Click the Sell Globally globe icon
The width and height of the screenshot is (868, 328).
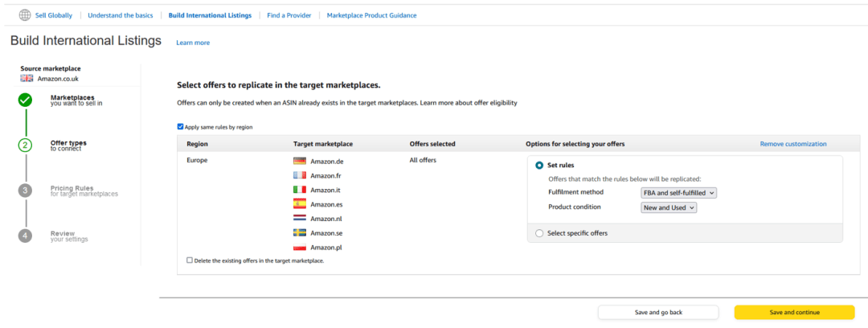click(x=24, y=15)
